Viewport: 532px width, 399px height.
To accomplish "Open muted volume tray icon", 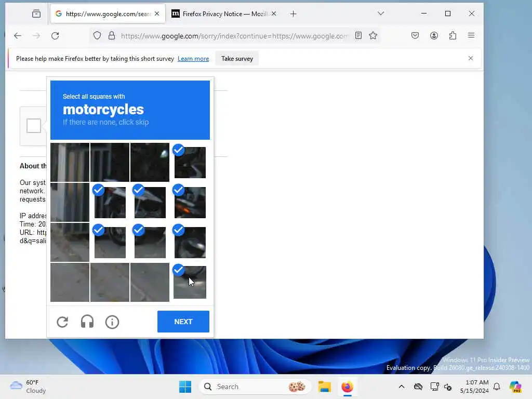I will point(448,387).
